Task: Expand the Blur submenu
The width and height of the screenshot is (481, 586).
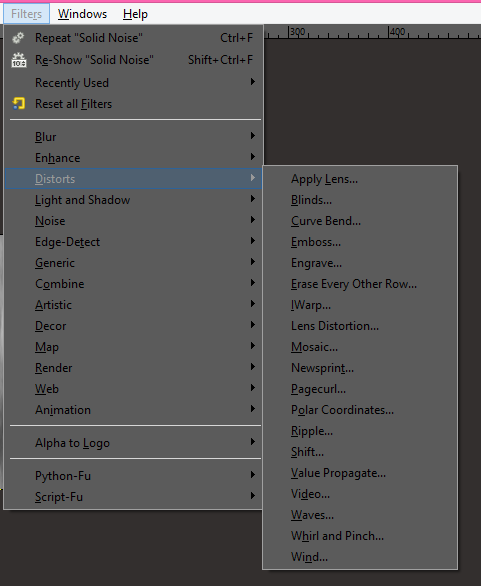Action: point(133,137)
